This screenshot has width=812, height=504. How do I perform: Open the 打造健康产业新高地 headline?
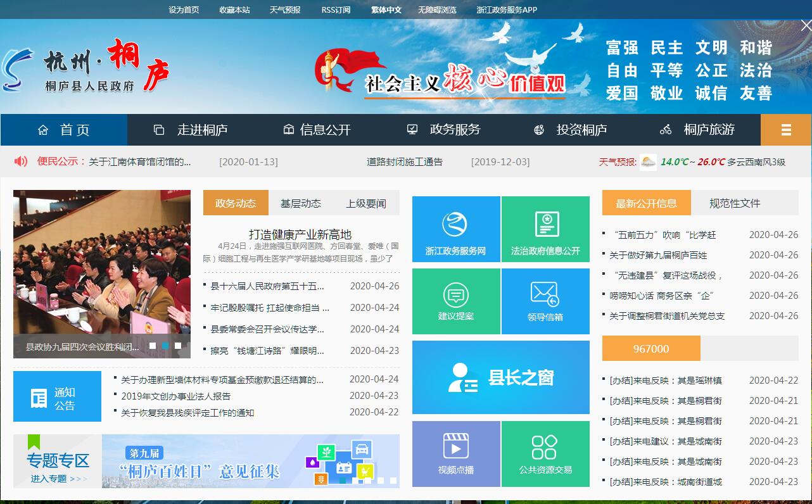300,234
